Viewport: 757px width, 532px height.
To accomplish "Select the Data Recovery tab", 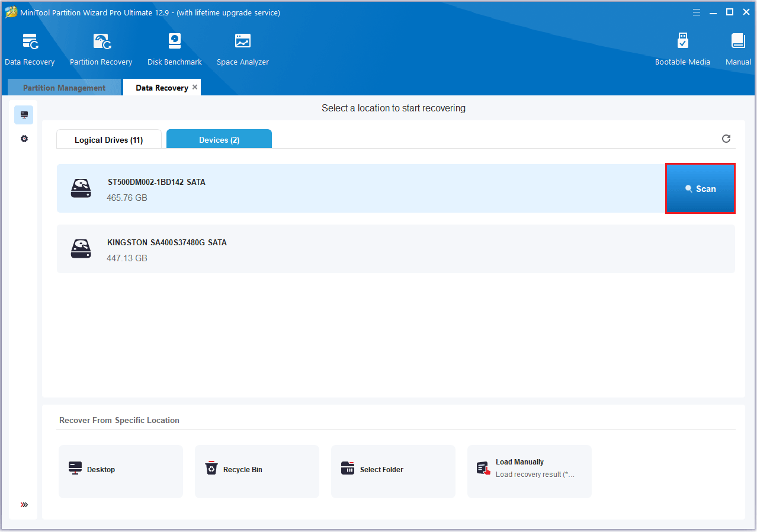I will (x=162, y=88).
